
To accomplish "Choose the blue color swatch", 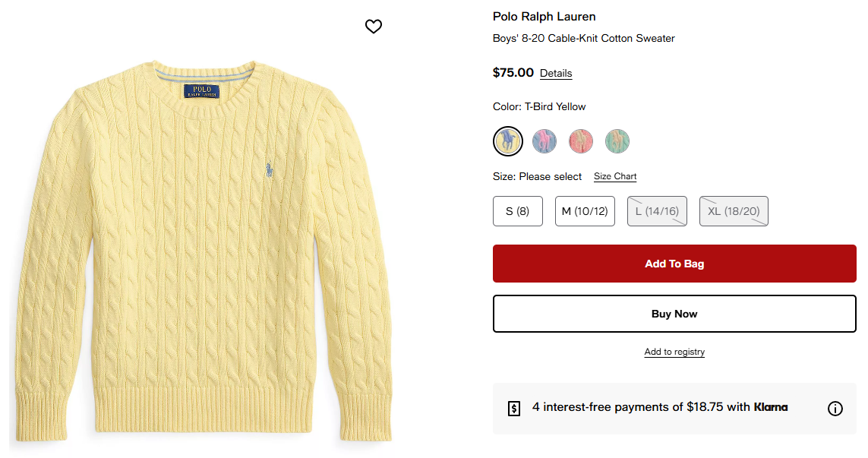I will 544,141.
